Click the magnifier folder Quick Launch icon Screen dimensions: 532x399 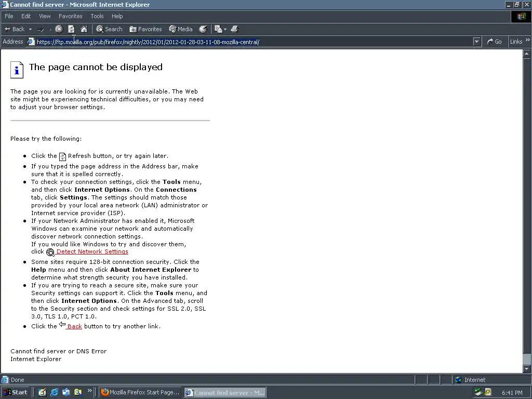(78, 392)
